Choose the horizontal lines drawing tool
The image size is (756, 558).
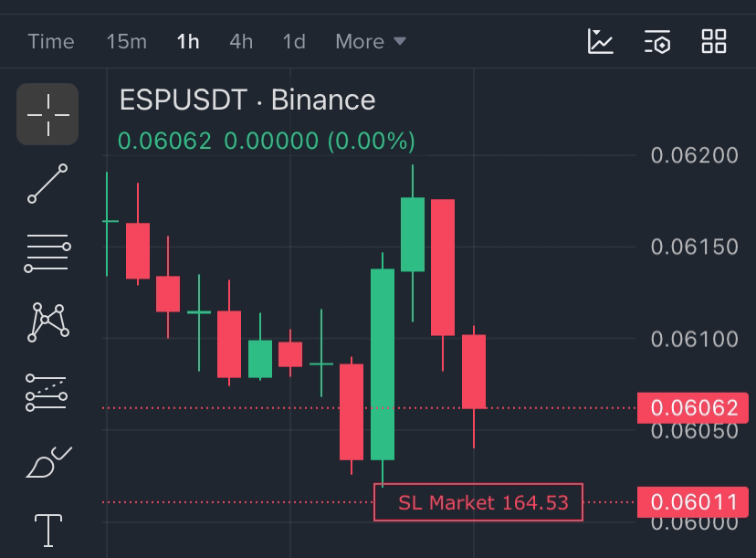(47, 253)
